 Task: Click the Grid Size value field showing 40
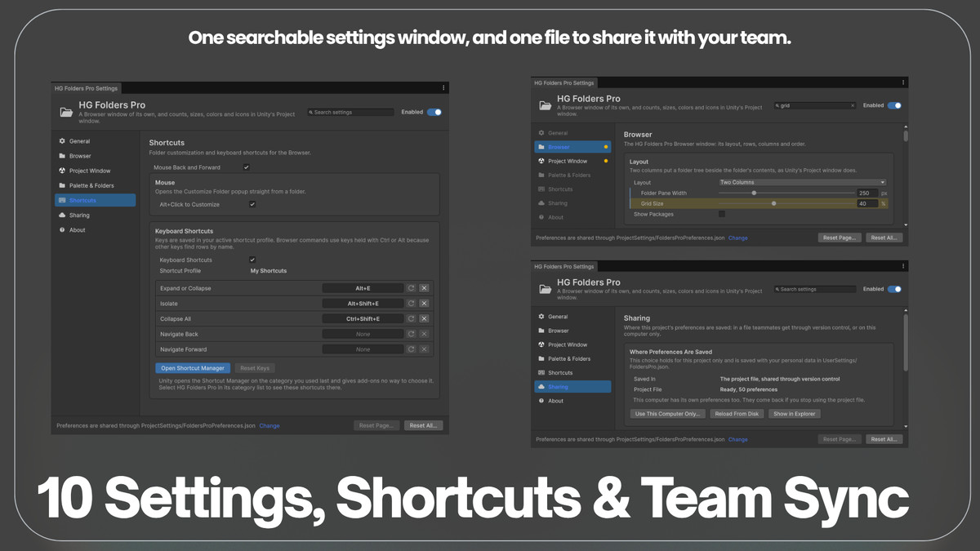(866, 203)
